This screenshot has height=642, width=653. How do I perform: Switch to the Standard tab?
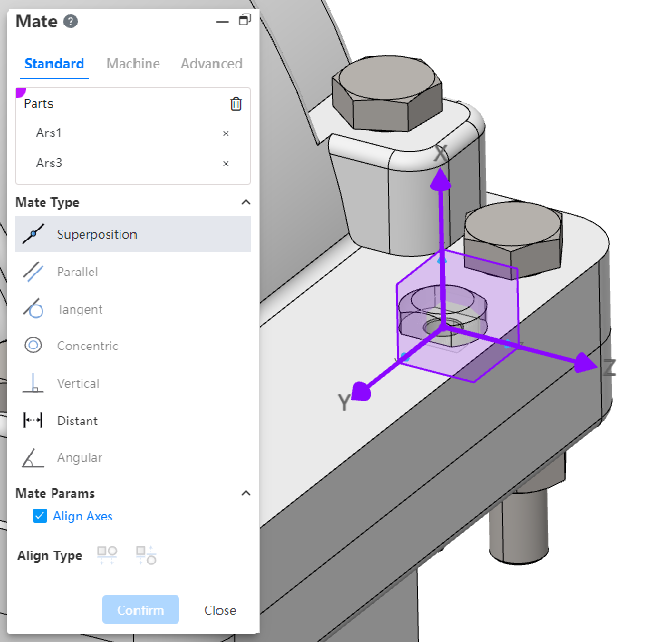[54, 63]
